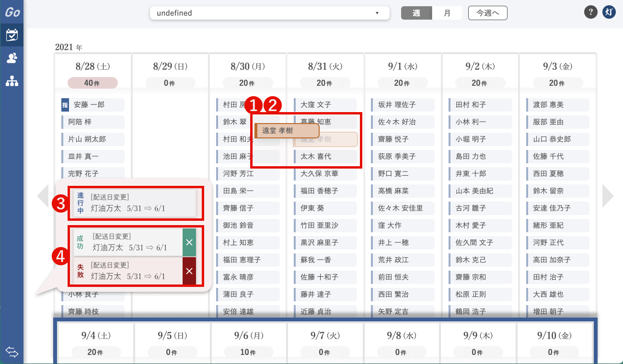Select 齋藤 悦子 entry

[403, 139]
